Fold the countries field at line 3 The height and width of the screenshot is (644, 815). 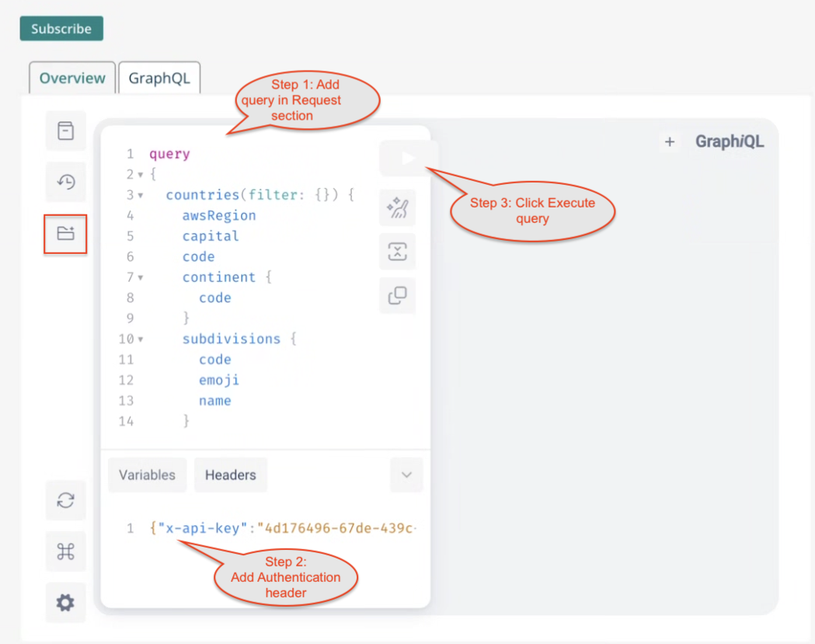140,195
